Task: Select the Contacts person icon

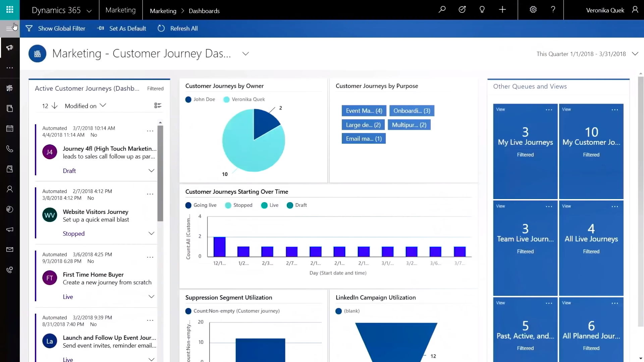Action: (9, 189)
